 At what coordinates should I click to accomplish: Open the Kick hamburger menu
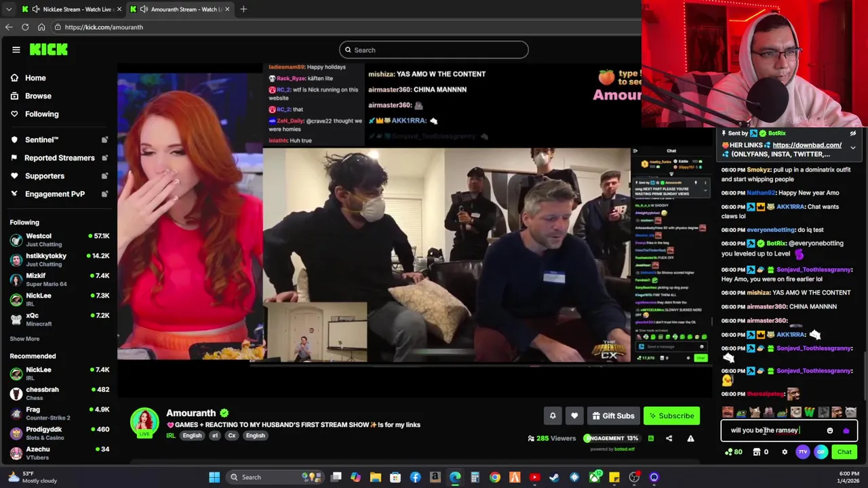pos(16,49)
